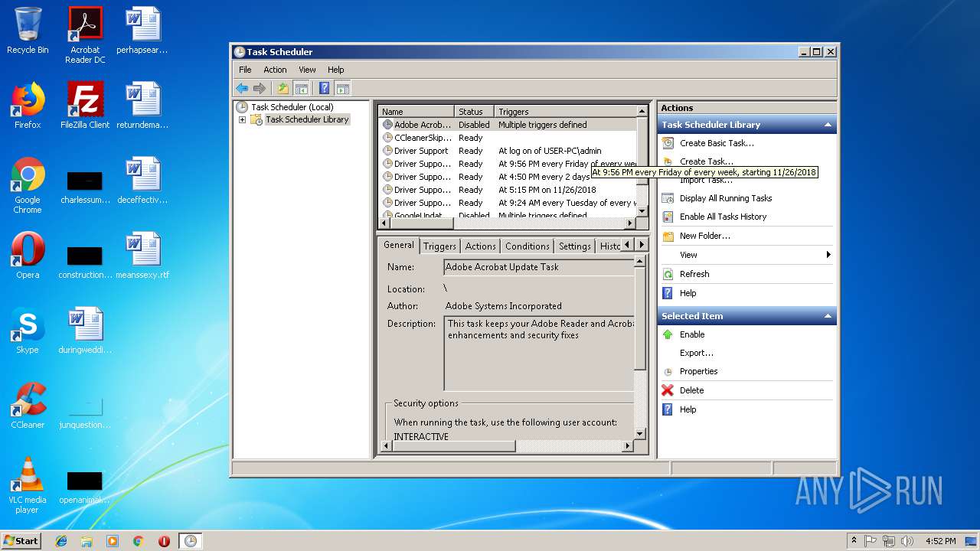Open the Recycle Bin desktop icon
The image size is (980, 551).
tap(28, 31)
